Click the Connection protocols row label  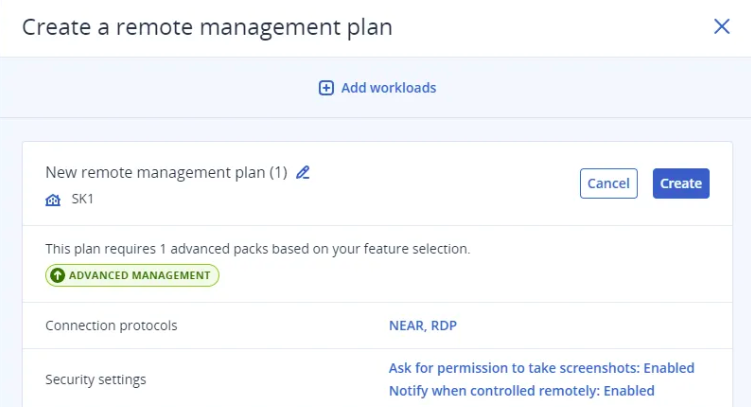pyautogui.click(x=112, y=325)
